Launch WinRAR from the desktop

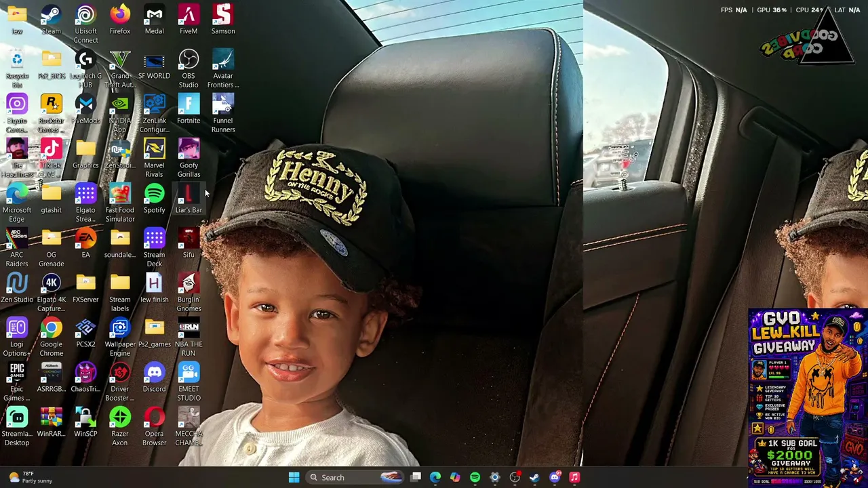tap(51, 422)
